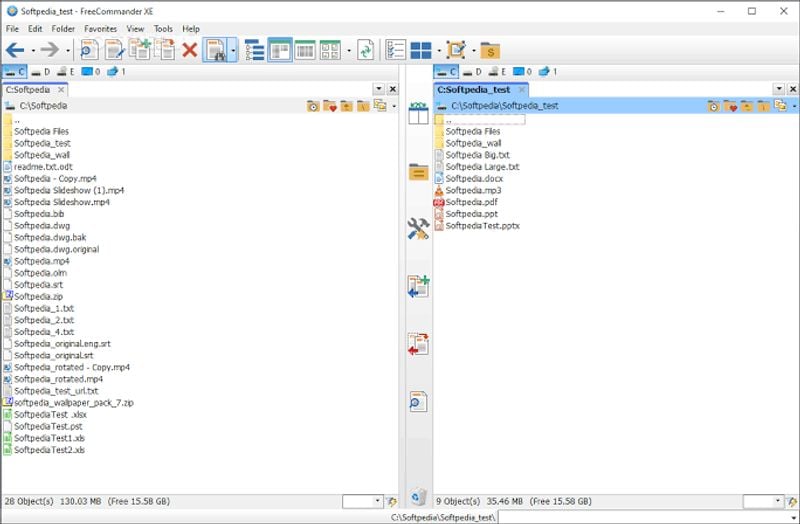Image resolution: width=800 pixels, height=524 pixels.
Task: Click the green Refresh arrows icon
Action: point(365,50)
